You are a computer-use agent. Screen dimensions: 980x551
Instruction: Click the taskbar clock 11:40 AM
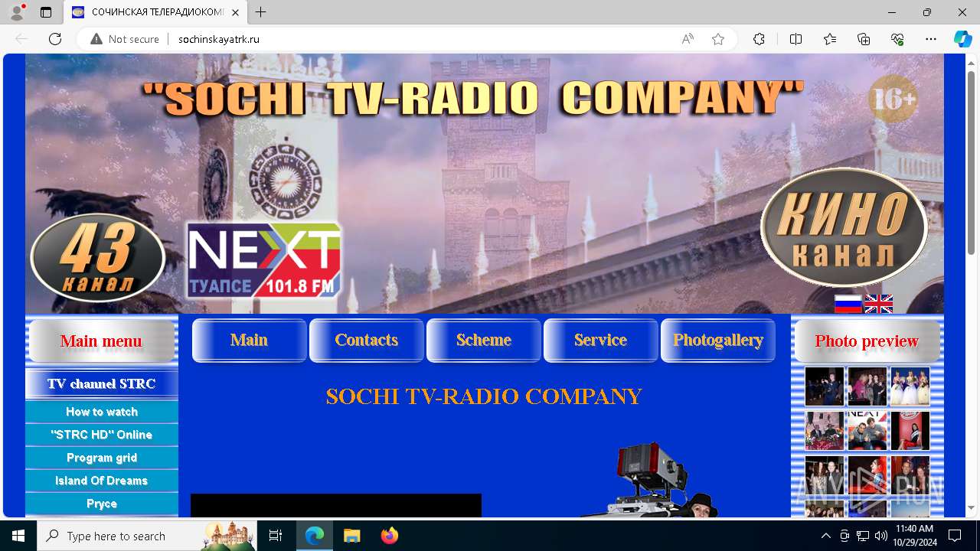(x=914, y=536)
